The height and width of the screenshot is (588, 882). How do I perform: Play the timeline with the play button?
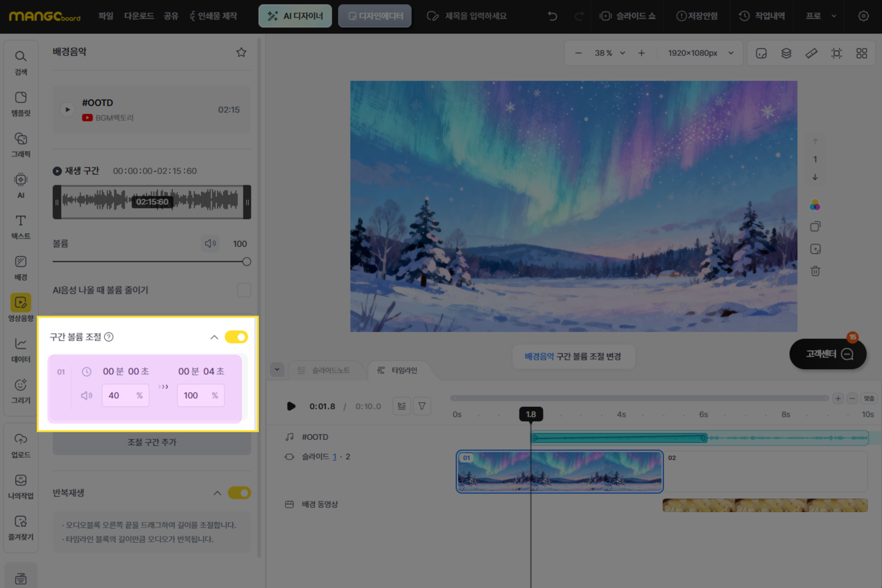coord(292,406)
